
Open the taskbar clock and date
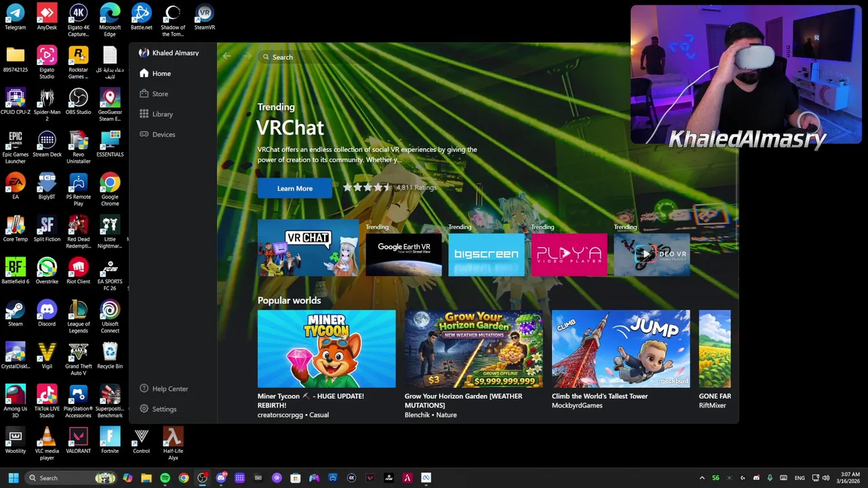850,478
